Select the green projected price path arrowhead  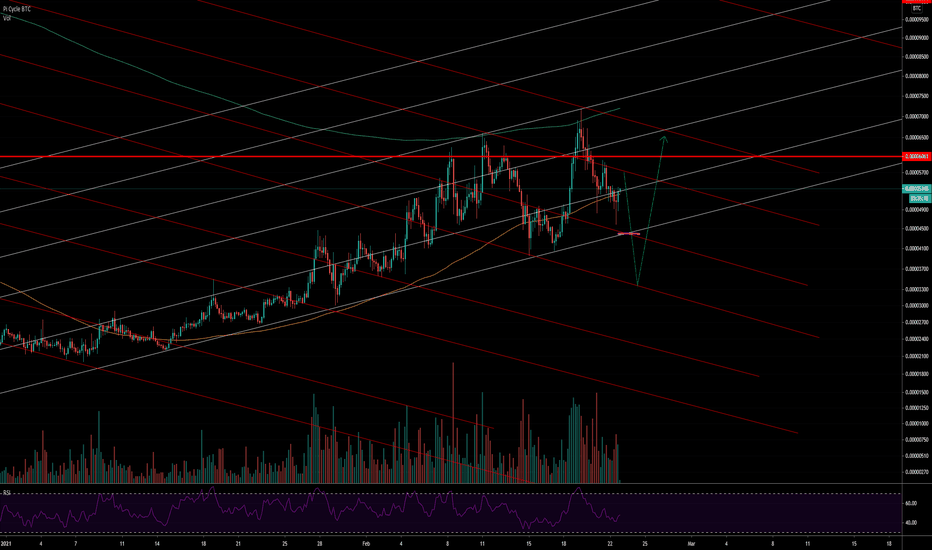[664, 139]
